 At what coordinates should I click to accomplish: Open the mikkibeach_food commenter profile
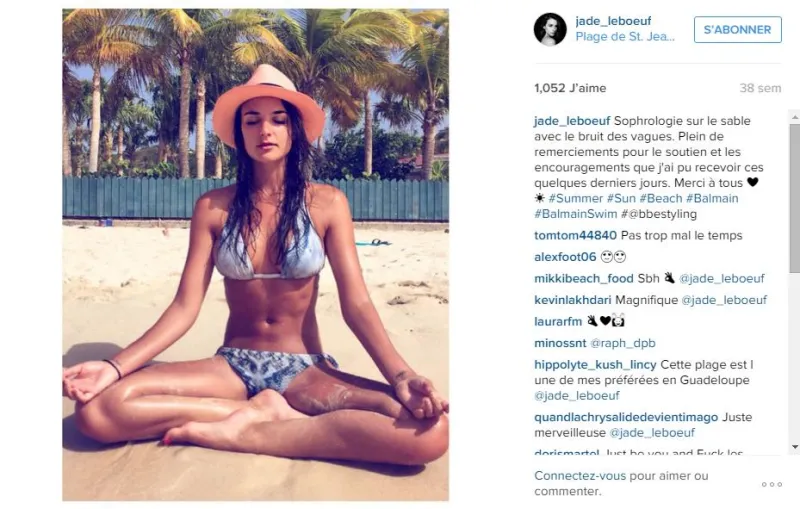[x=584, y=278]
